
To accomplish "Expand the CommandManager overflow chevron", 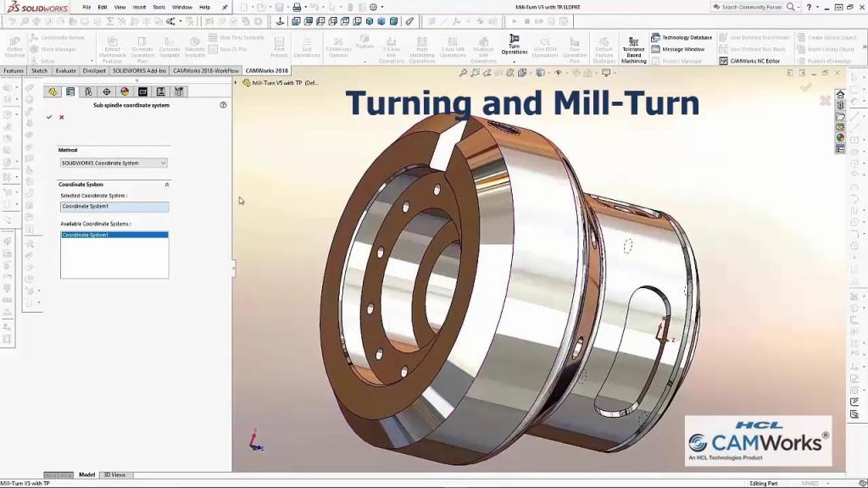I will point(865,47).
